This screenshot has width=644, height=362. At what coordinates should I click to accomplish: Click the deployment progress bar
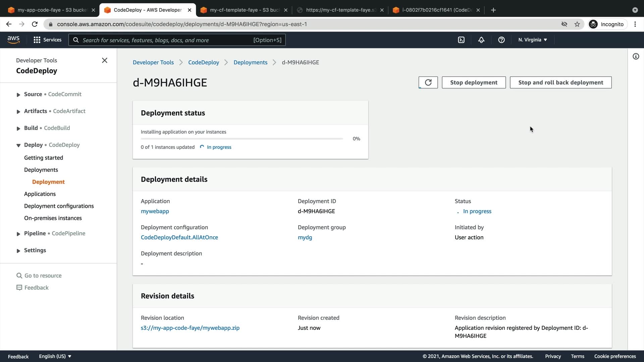(241, 138)
